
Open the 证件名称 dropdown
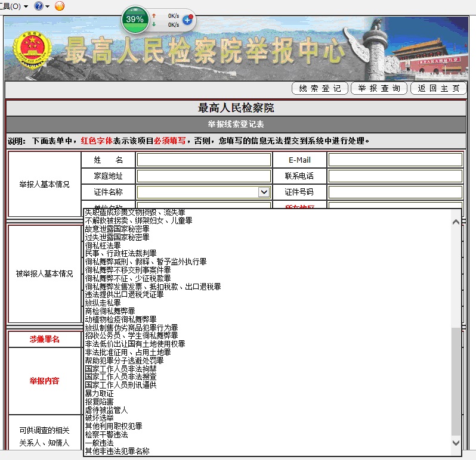coord(264,192)
